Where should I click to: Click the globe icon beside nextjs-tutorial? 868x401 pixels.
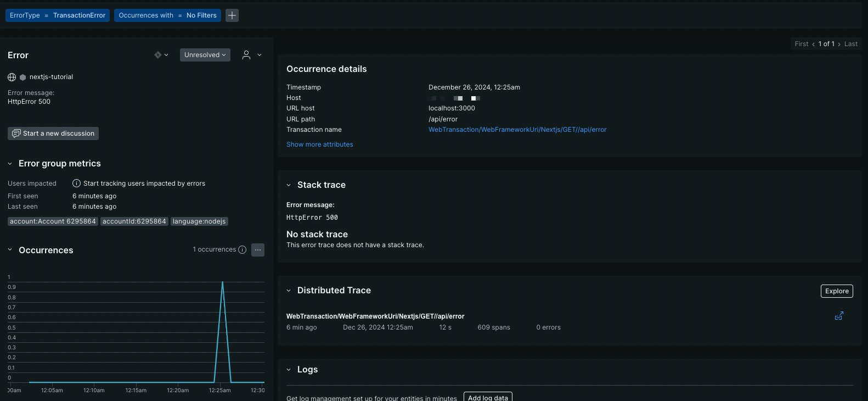[x=12, y=77]
